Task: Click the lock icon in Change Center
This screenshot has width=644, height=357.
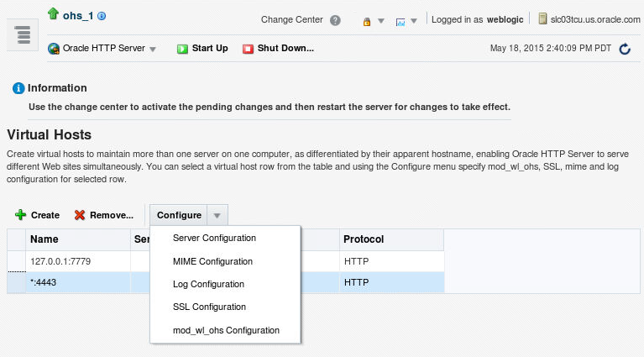Action: (x=367, y=21)
